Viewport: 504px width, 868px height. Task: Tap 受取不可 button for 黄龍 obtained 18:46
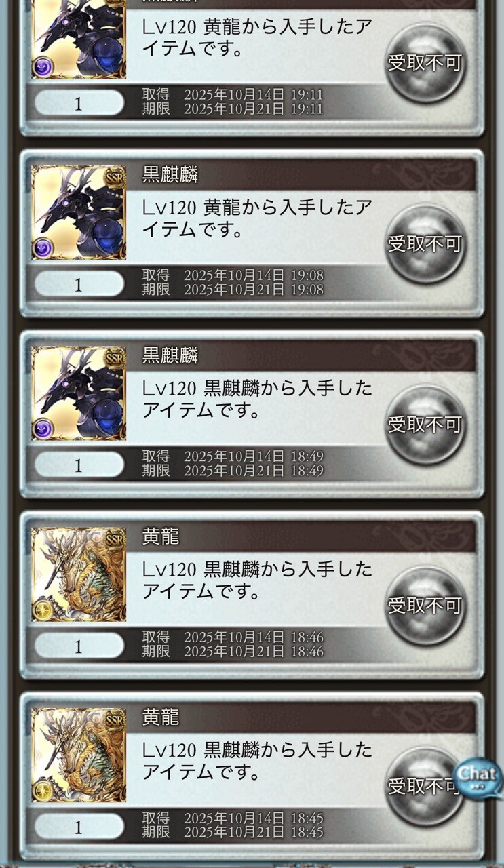tap(425, 606)
